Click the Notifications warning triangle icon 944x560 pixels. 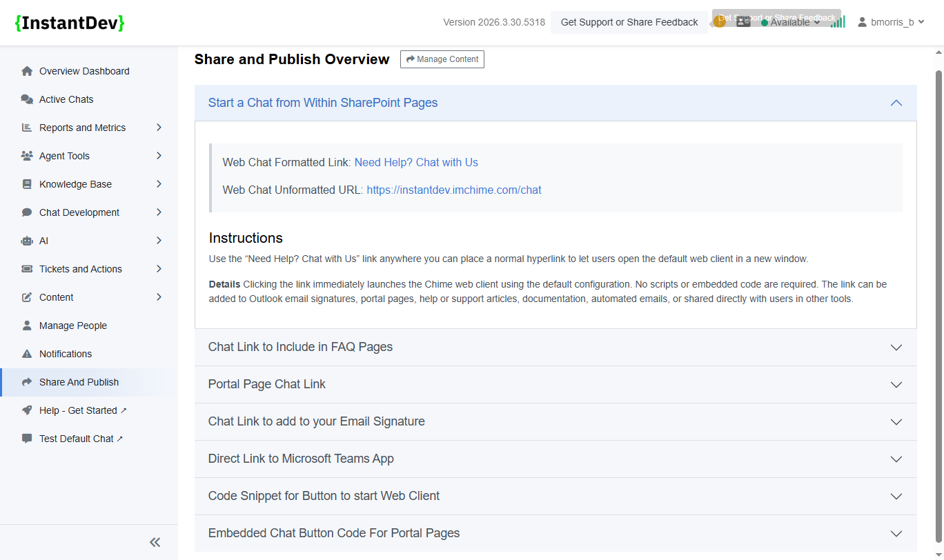27,354
